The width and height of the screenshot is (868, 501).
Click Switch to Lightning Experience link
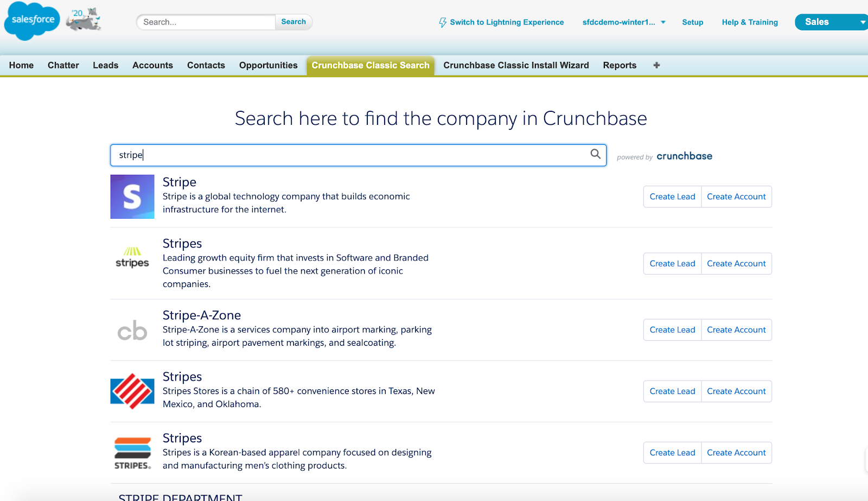[x=507, y=22]
